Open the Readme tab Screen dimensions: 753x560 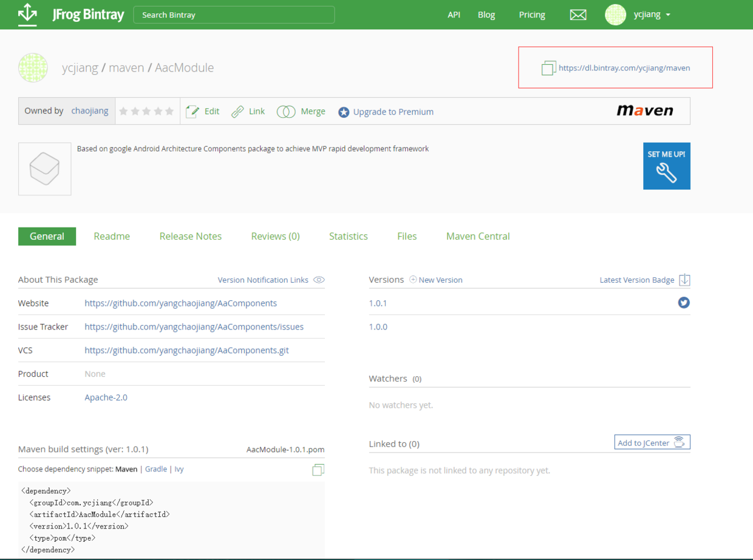(x=112, y=236)
